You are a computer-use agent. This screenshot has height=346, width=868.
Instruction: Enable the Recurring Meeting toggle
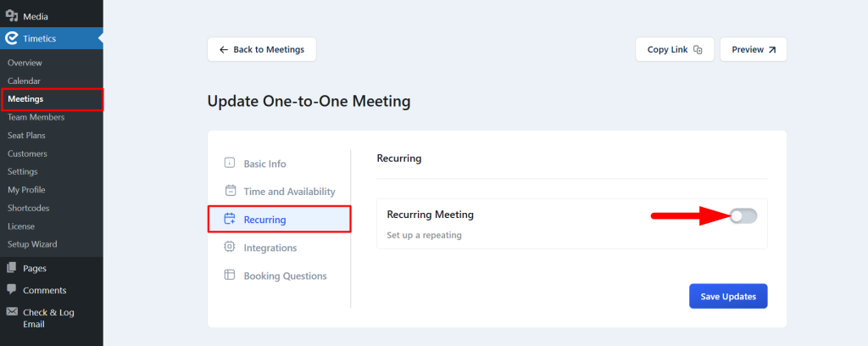(x=743, y=216)
